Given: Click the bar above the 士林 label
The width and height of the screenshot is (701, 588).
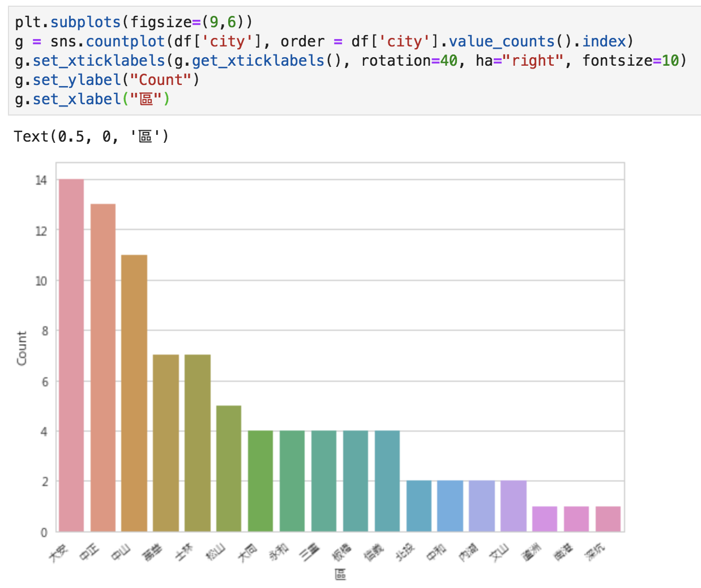Looking at the screenshot, I should [x=198, y=443].
